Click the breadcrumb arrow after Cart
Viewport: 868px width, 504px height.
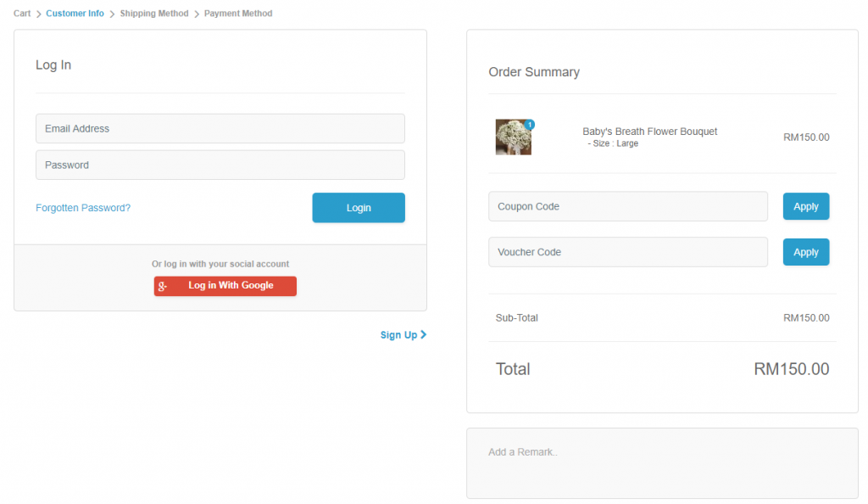point(37,13)
